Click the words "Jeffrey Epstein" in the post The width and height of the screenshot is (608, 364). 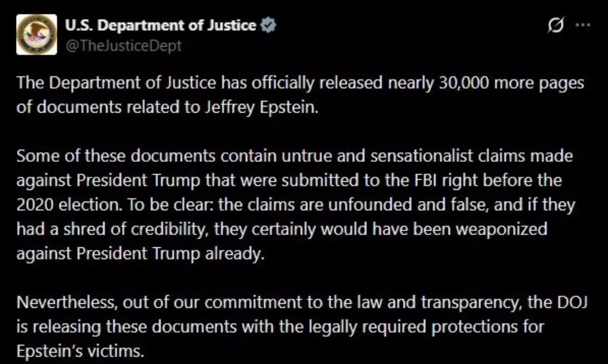click(261, 107)
